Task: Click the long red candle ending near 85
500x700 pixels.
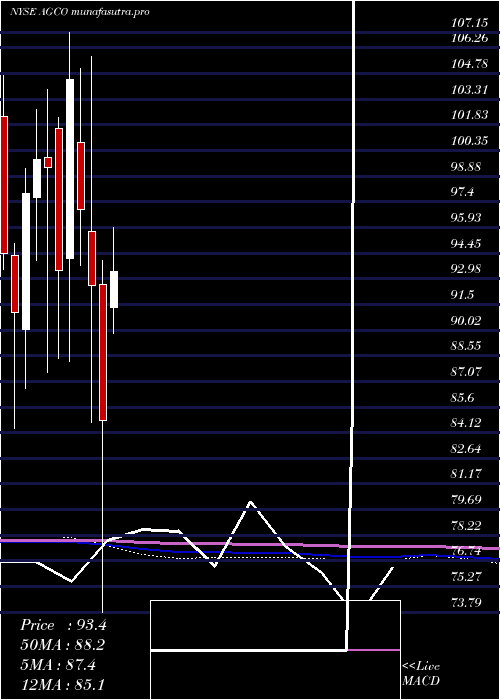Action: (x=103, y=352)
